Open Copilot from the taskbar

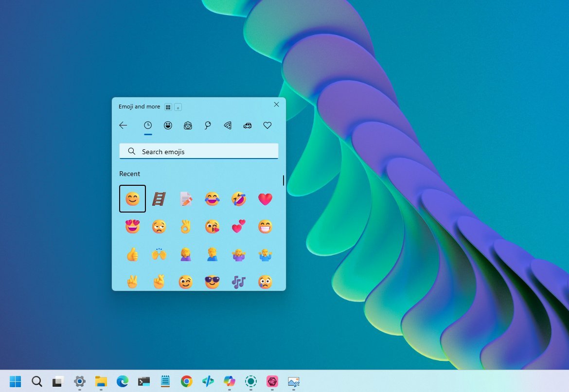click(x=229, y=382)
